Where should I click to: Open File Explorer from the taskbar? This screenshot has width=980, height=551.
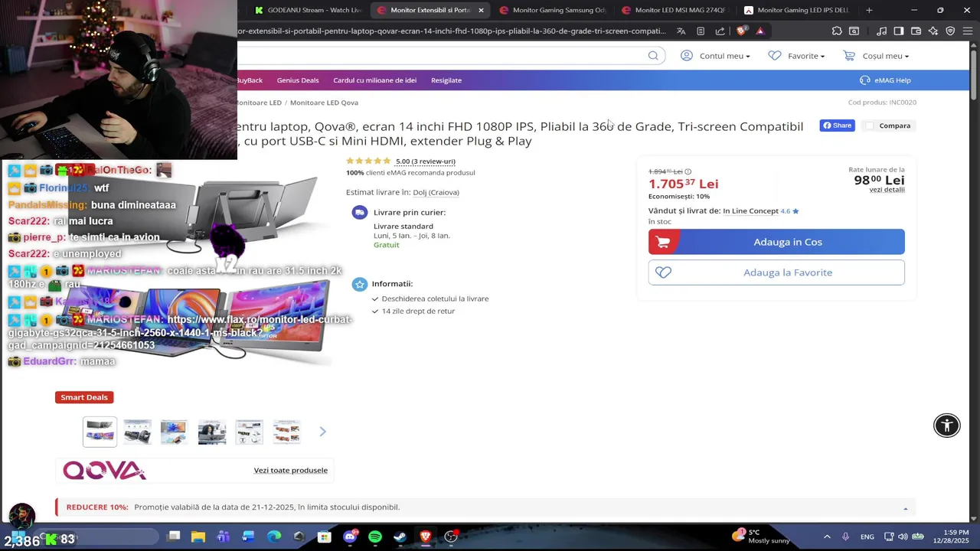click(x=198, y=536)
